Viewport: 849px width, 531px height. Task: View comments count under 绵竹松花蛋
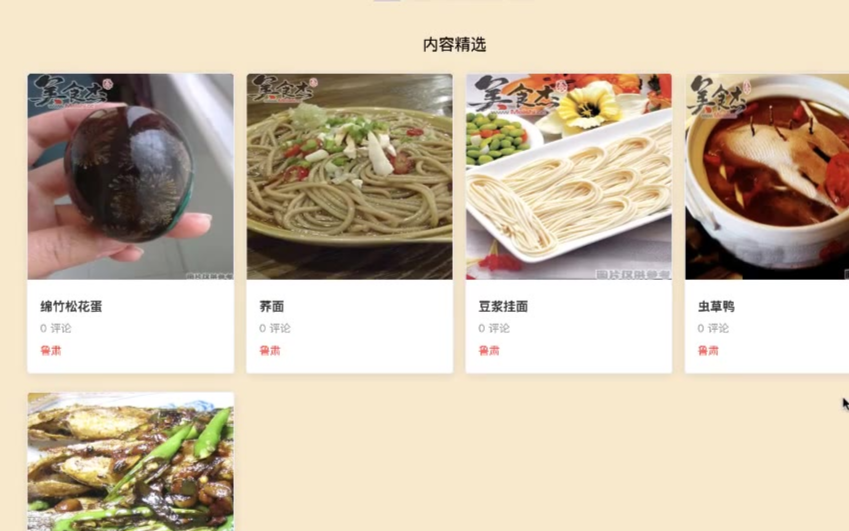56,328
